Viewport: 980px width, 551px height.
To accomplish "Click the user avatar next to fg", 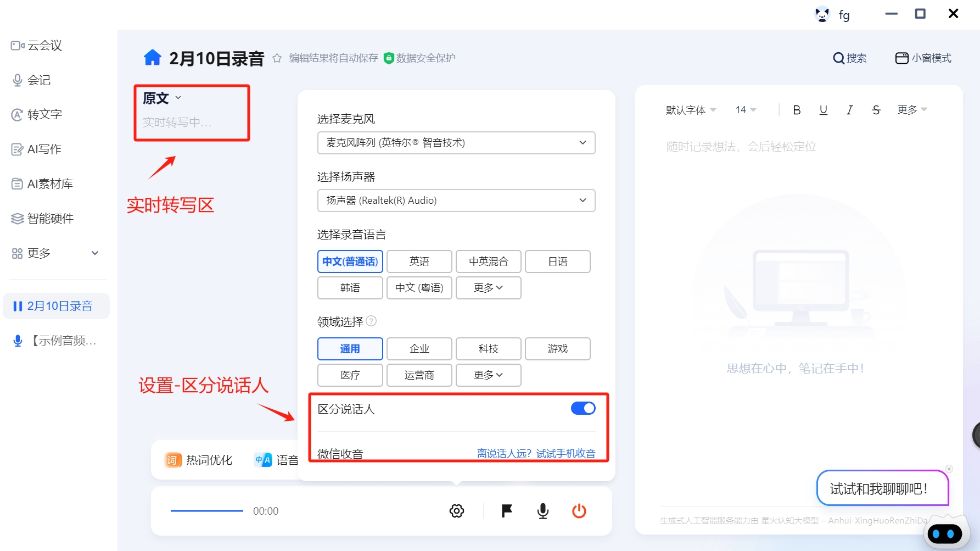I will pyautogui.click(x=822, y=14).
